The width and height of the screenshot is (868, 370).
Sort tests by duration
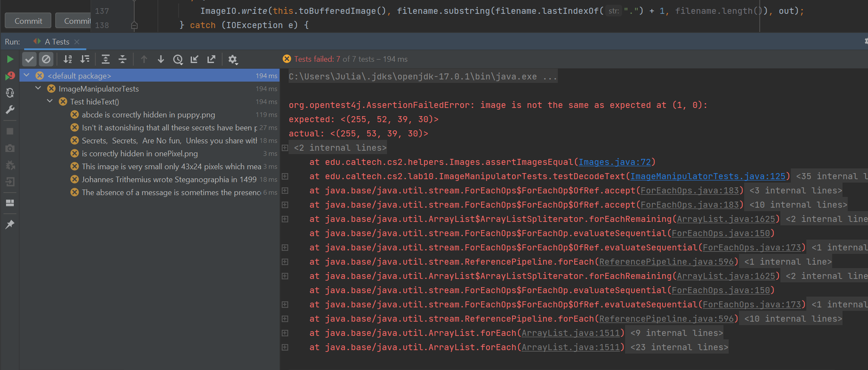click(85, 59)
